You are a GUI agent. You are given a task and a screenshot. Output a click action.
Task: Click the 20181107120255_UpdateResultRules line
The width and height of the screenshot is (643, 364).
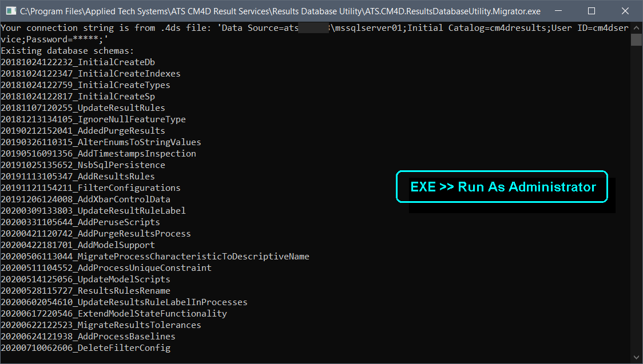pyautogui.click(x=83, y=108)
